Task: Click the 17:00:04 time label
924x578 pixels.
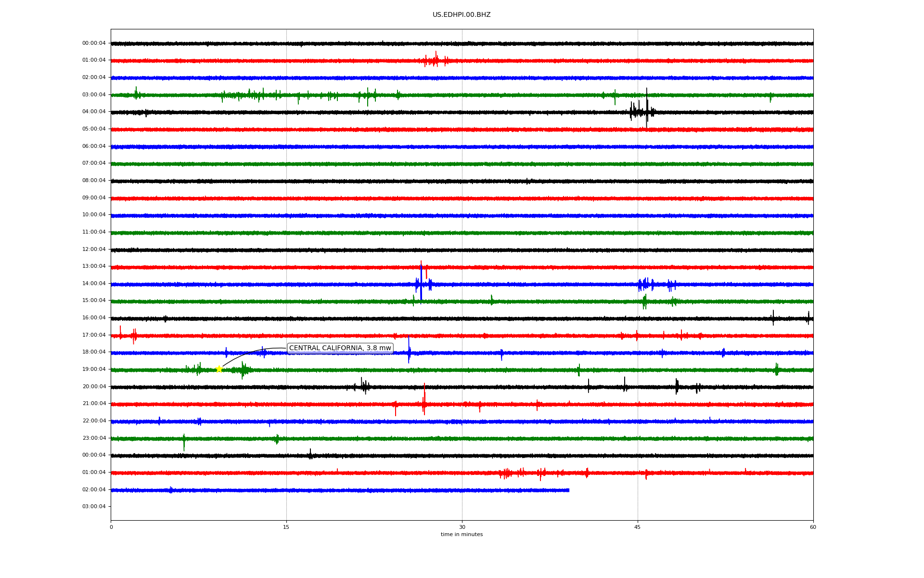Action: tap(94, 335)
